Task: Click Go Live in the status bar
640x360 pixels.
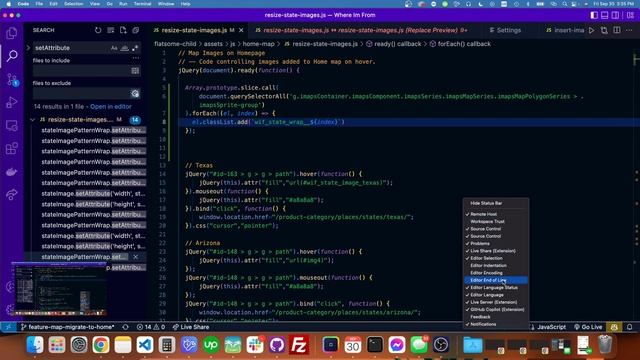Action: (x=588, y=327)
